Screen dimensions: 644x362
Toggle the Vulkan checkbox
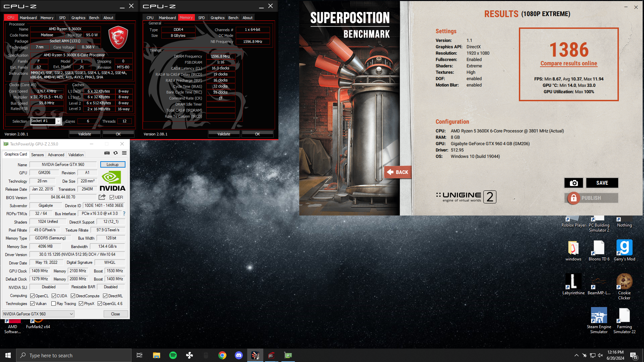click(32, 304)
